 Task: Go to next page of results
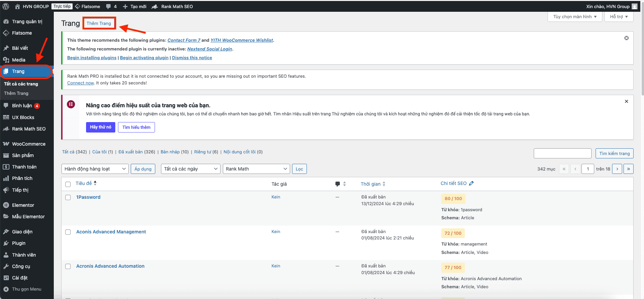point(617,169)
